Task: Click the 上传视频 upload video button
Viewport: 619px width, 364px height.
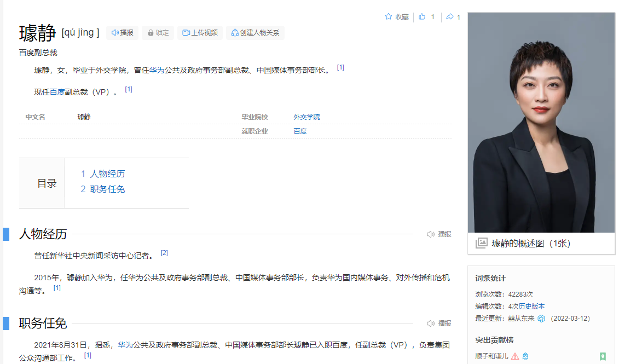Action: tap(200, 33)
